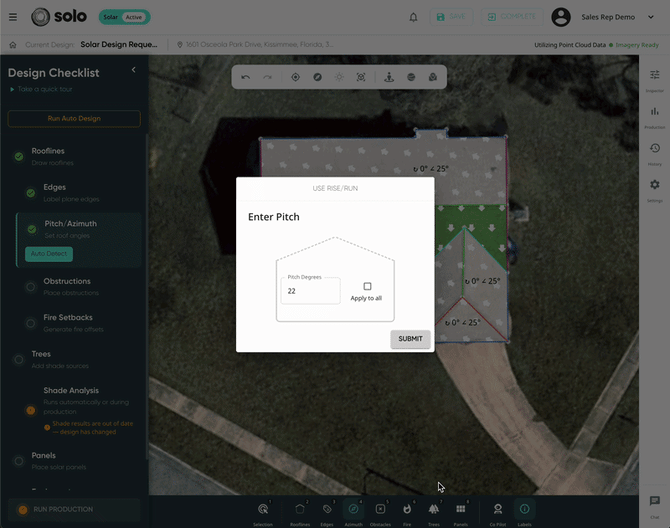Select the Rooflines tool
The height and width of the screenshot is (528, 670).
coord(300,513)
